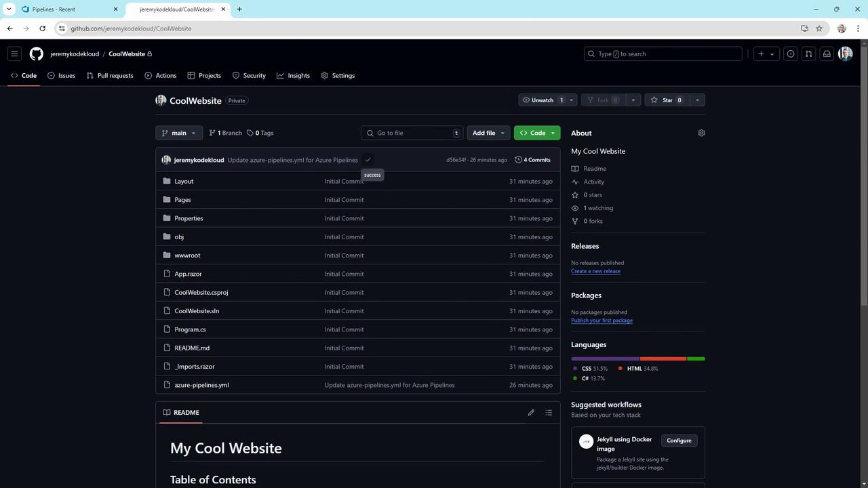Open the Security tab

249,75
